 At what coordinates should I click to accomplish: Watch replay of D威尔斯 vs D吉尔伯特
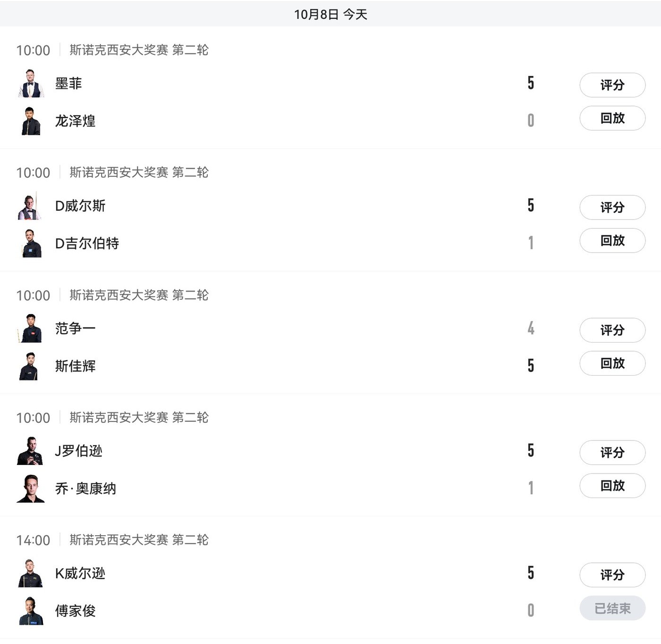click(x=612, y=240)
